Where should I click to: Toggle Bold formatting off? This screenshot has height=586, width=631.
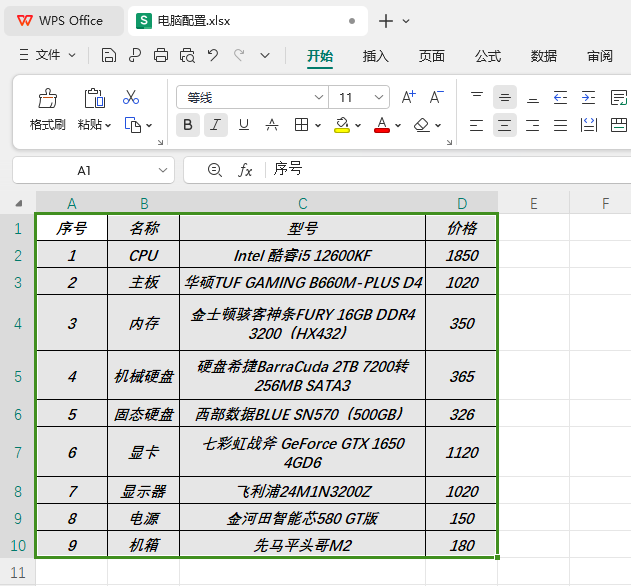tap(188, 125)
